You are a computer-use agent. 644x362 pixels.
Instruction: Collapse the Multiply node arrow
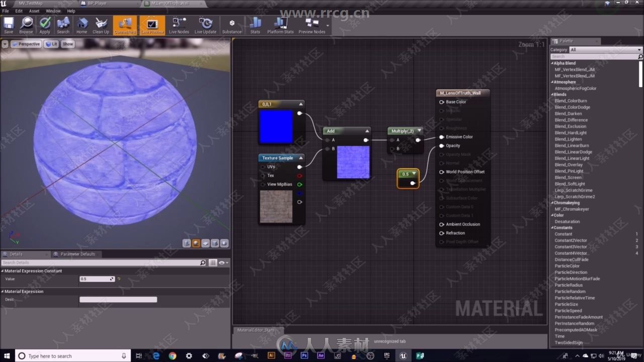pyautogui.click(x=419, y=131)
